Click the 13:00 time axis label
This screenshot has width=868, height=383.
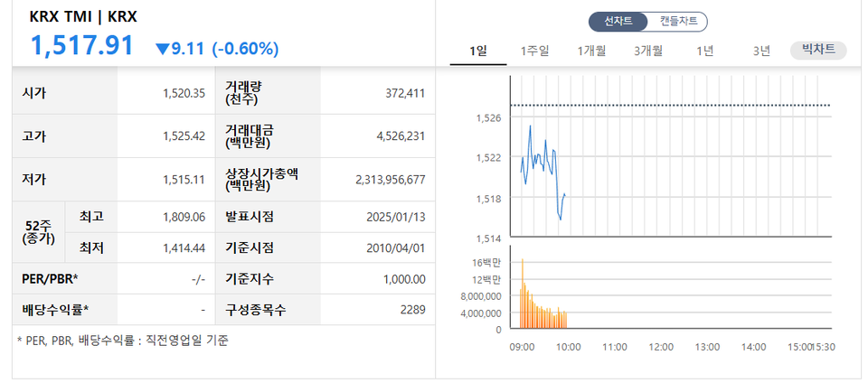click(707, 347)
